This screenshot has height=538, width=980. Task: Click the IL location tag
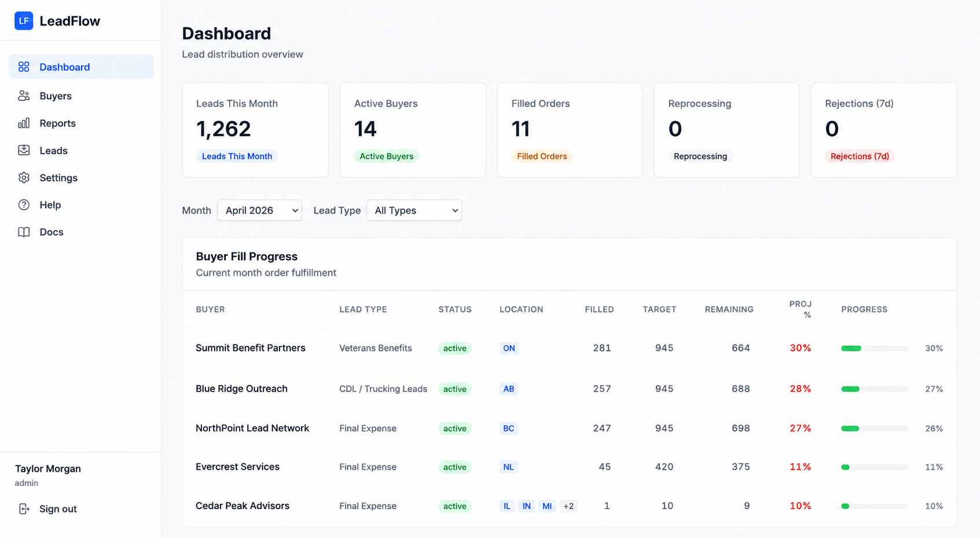pyautogui.click(x=507, y=506)
